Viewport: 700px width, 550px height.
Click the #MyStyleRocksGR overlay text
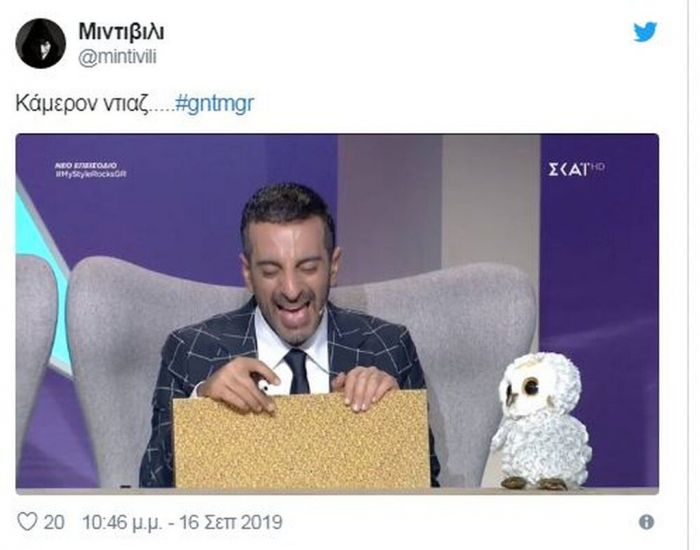click(x=91, y=174)
